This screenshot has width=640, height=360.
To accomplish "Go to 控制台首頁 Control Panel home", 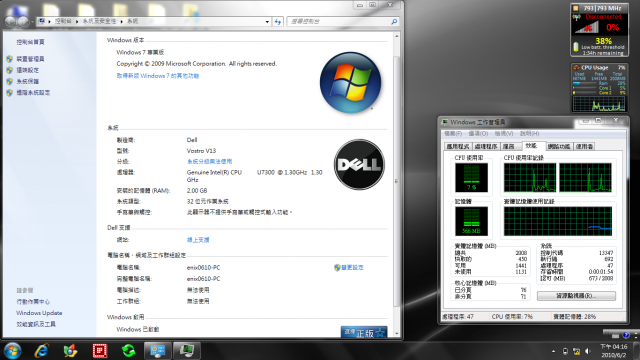I will click(30, 42).
